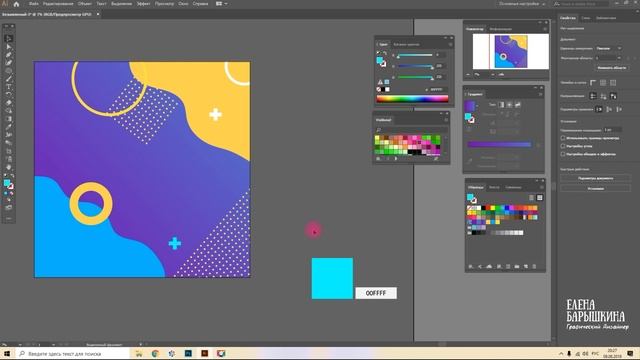Image resolution: width=640 pixels, height=360 pixels.
Task: Switch to the Кисти tab in Swatches panel
Action: coord(494,187)
